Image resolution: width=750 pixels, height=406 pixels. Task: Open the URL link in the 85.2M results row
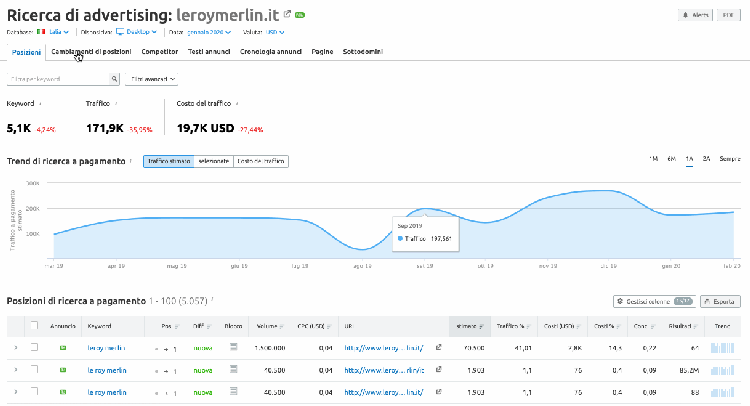point(384,370)
